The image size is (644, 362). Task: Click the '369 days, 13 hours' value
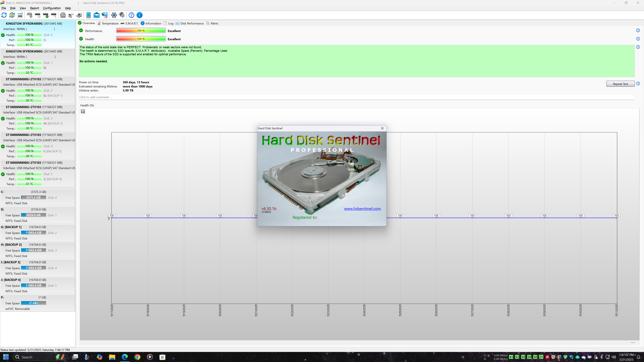[136, 82]
